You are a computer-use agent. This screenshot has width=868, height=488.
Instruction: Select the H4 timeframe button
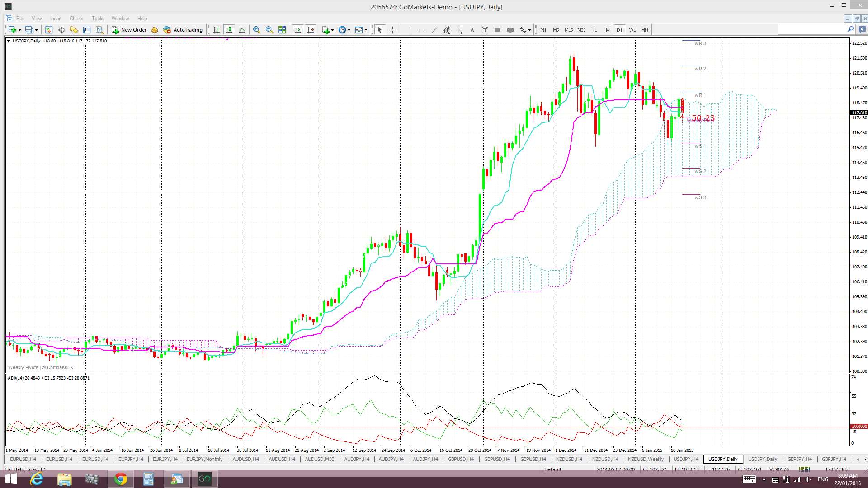(606, 30)
